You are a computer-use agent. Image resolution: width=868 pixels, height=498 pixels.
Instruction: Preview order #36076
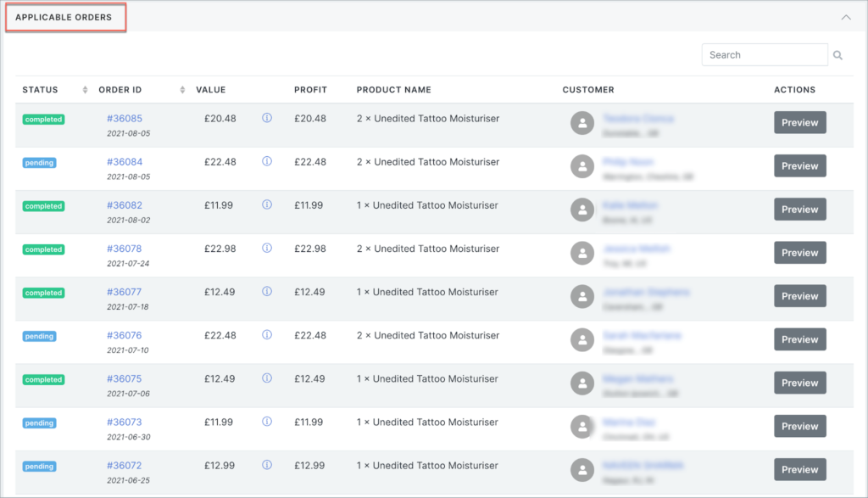click(x=799, y=339)
